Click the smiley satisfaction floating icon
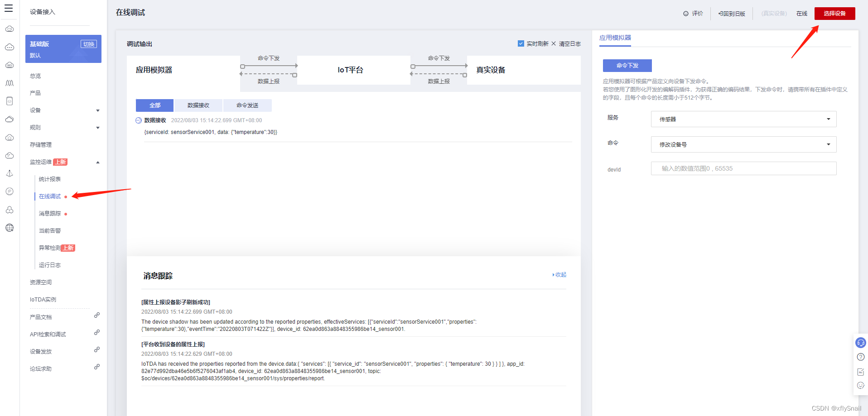This screenshot has height=416, width=868. click(x=861, y=386)
